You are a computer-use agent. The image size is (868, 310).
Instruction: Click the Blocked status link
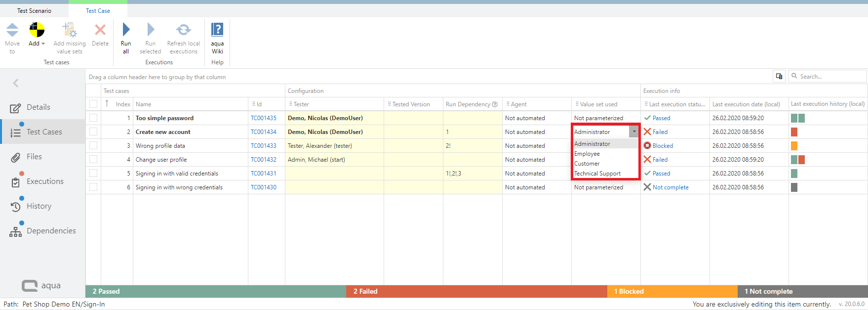(x=663, y=146)
